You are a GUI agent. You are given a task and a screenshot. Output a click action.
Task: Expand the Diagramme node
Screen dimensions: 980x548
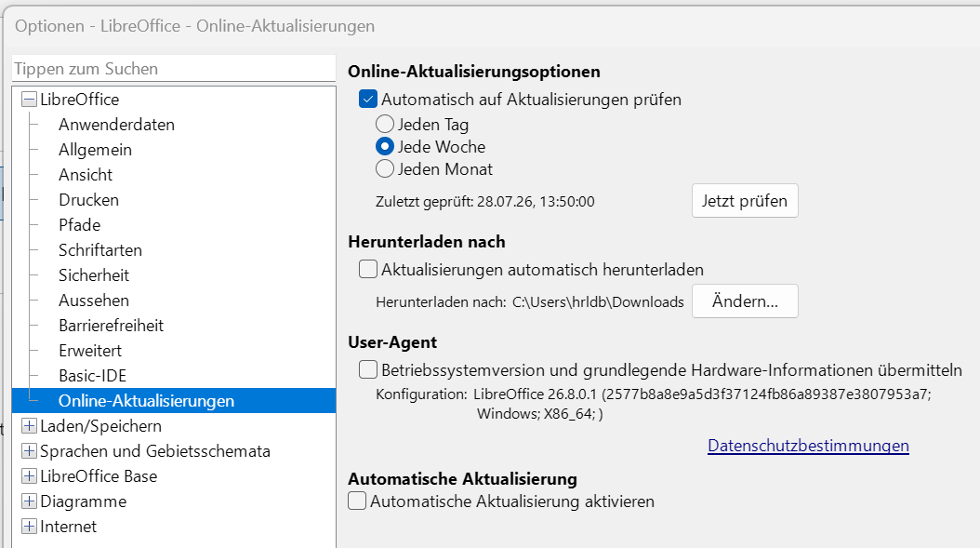click(29, 501)
